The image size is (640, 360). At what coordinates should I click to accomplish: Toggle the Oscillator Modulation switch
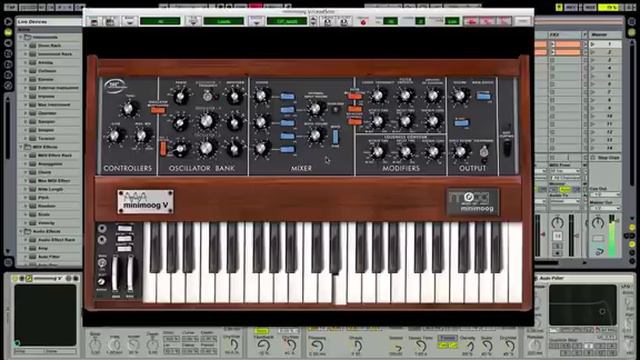tap(158, 110)
